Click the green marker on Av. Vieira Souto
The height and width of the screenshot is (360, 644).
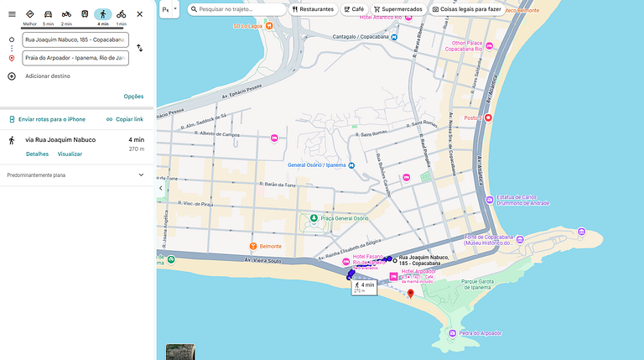171,259
